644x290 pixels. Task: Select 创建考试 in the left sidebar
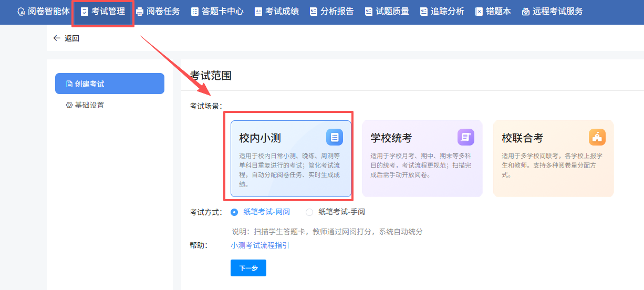coord(109,84)
